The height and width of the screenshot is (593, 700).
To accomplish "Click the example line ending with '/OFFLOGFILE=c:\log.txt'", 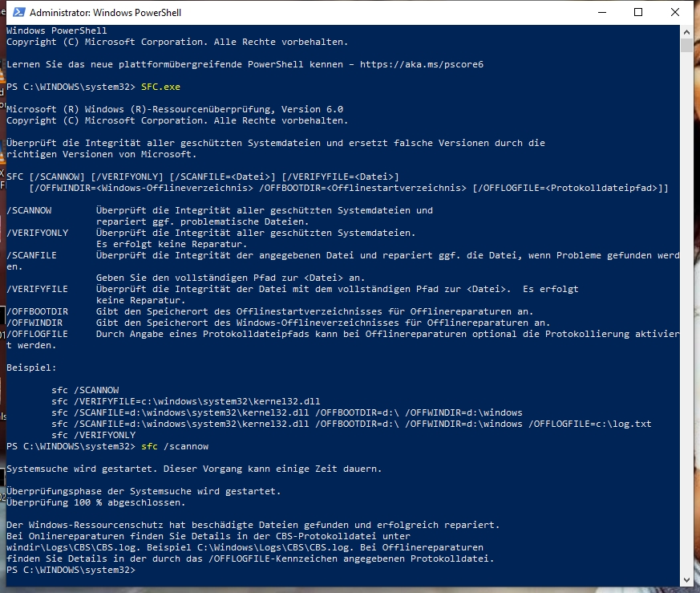I will click(x=351, y=424).
